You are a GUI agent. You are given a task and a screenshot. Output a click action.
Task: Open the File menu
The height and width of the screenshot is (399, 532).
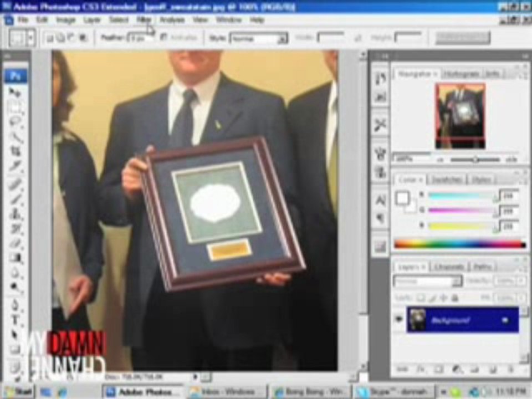coord(23,20)
